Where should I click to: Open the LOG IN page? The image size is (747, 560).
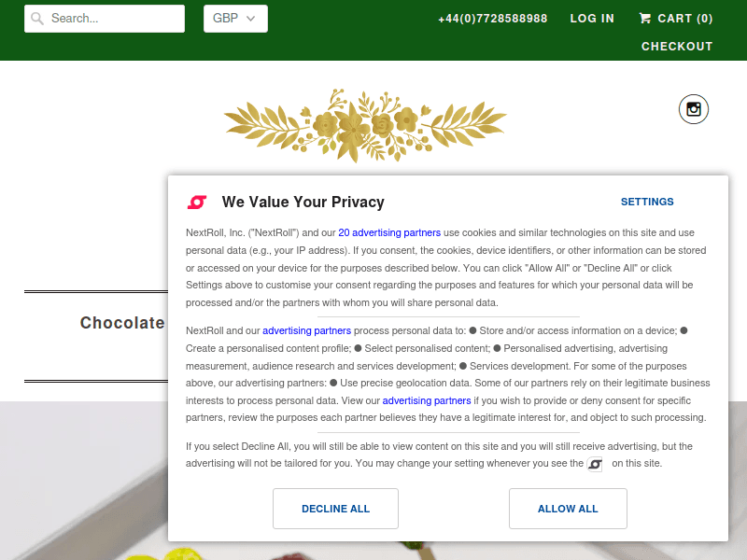[592, 19]
